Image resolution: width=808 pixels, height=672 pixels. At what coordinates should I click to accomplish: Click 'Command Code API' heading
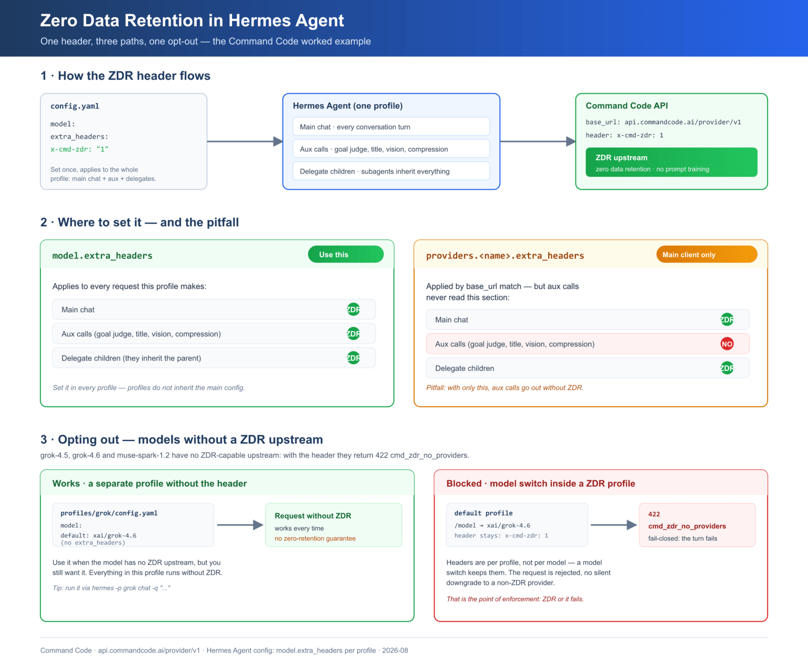(627, 106)
